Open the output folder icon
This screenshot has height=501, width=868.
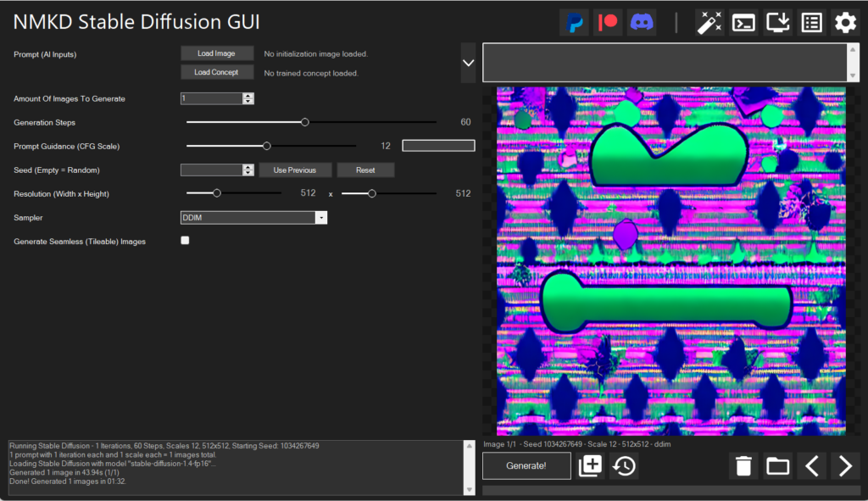[777, 466]
